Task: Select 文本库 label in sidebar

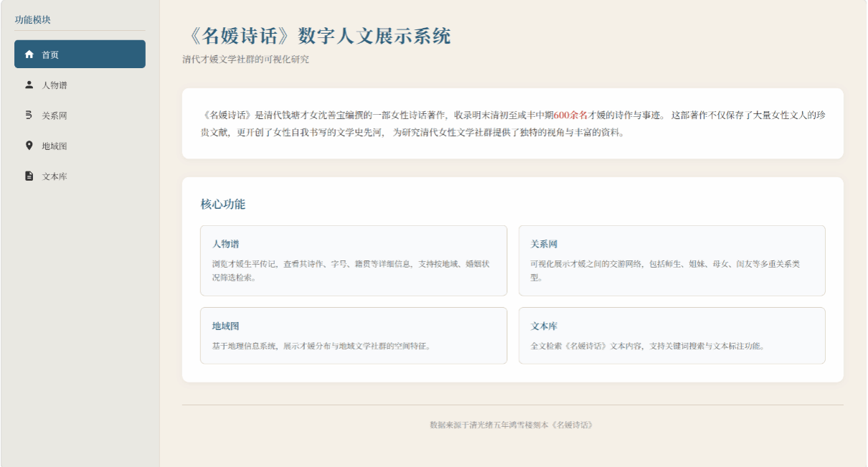Action: click(x=55, y=176)
